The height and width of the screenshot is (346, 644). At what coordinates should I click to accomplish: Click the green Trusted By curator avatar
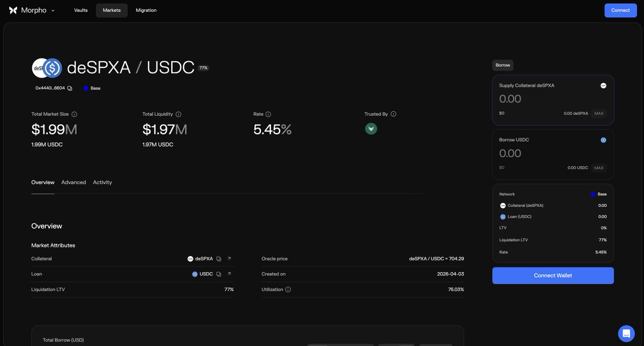[x=371, y=129]
